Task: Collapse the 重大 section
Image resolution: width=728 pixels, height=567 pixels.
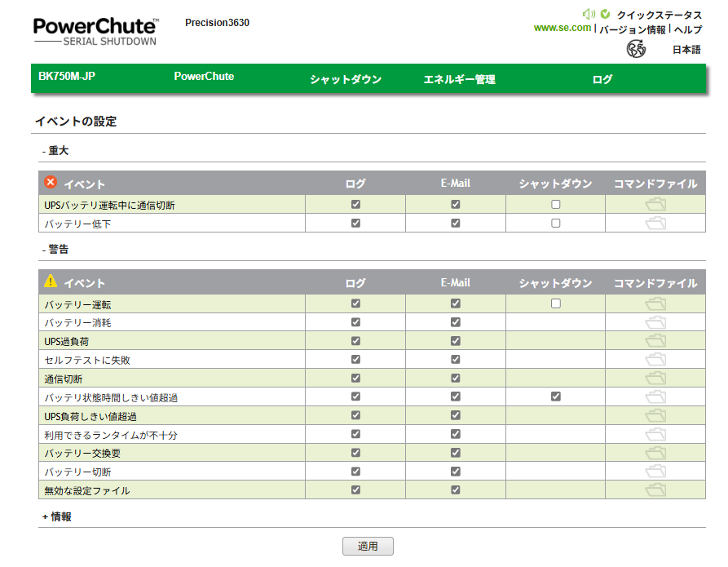Action: tap(55, 151)
